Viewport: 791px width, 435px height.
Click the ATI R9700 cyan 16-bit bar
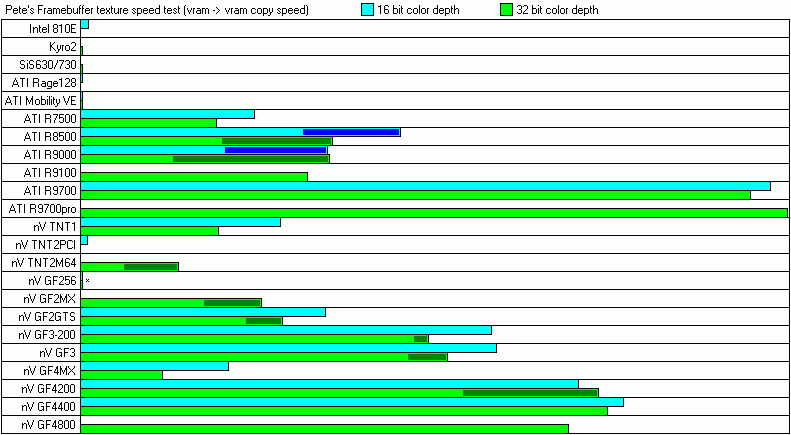pos(426,186)
